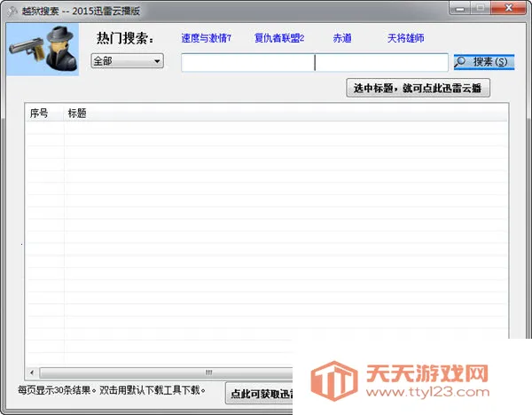Open the 全部 category dropdown
Viewport: 532px width, 415px height.
point(127,61)
